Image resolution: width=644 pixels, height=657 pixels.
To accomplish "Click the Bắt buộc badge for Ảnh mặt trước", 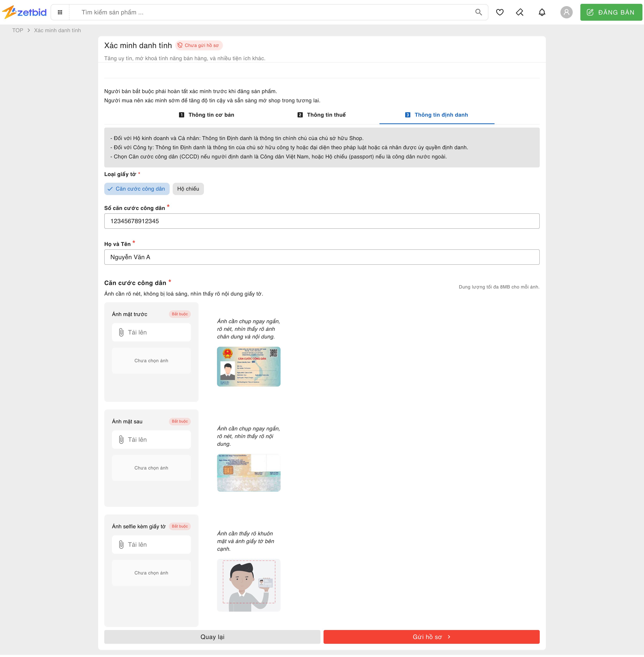I will coord(180,314).
